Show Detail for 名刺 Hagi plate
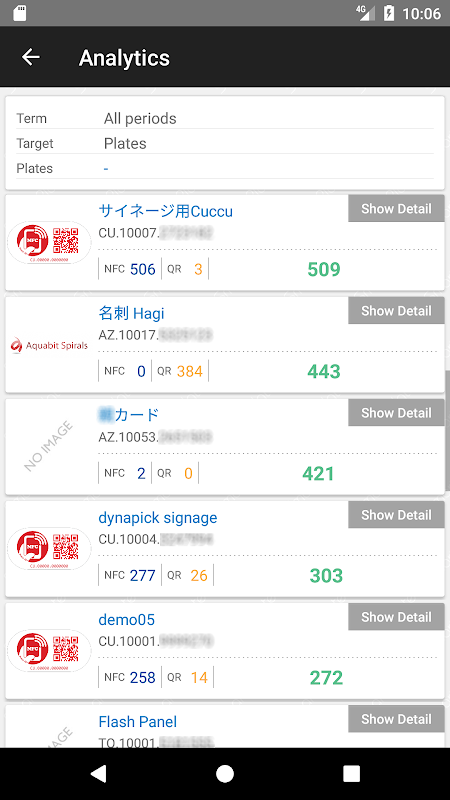Screen dimensions: 450x800 click(x=396, y=310)
